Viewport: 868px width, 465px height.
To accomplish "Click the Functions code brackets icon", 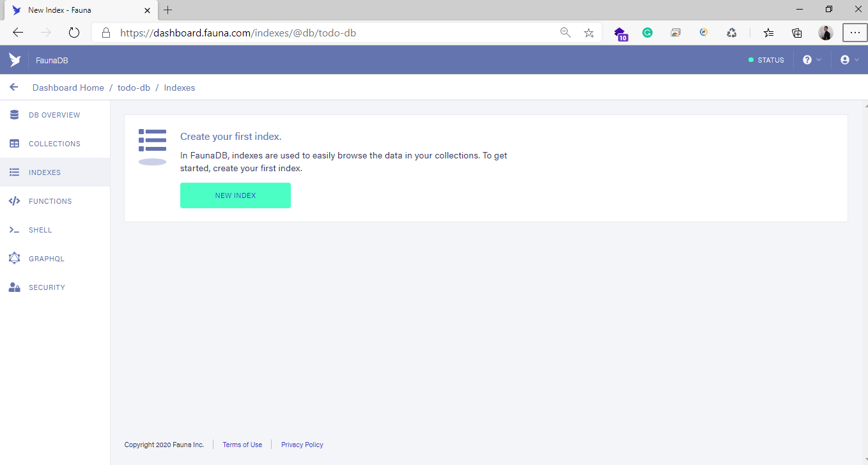I will pos(14,201).
